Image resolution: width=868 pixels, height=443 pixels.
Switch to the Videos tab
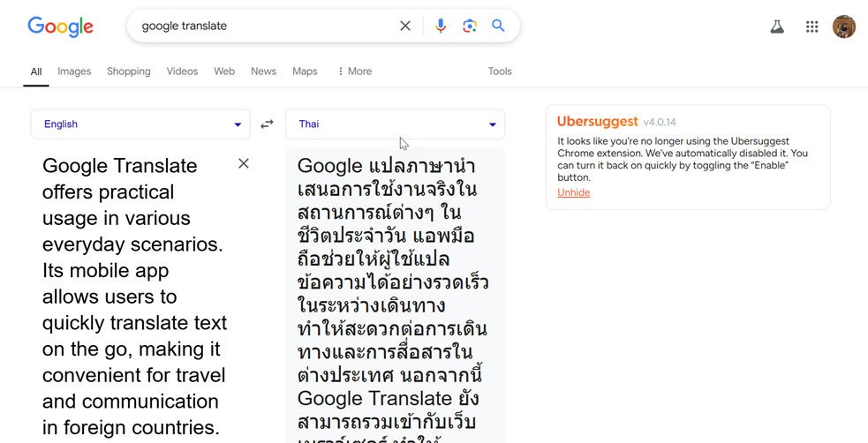(x=182, y=71)
